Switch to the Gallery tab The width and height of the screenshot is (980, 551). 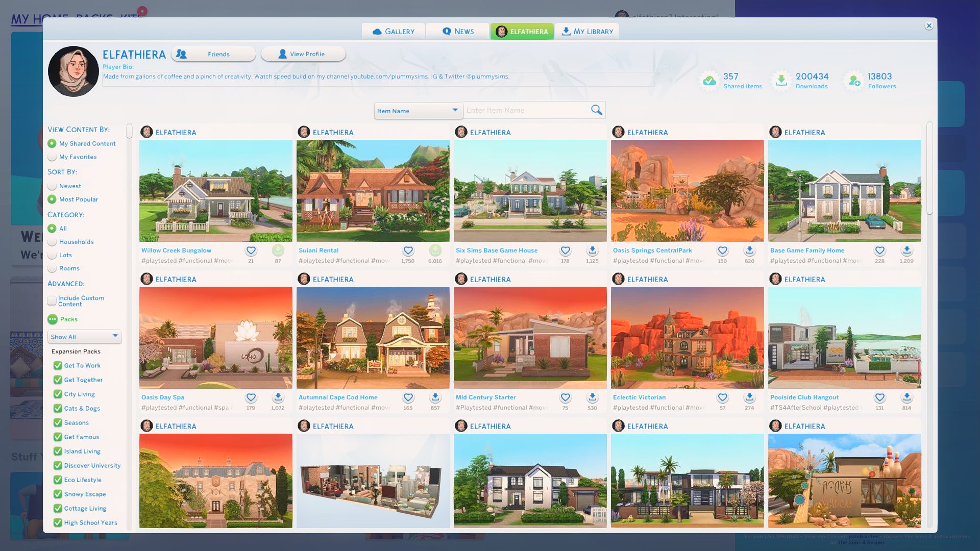[393, 32]
